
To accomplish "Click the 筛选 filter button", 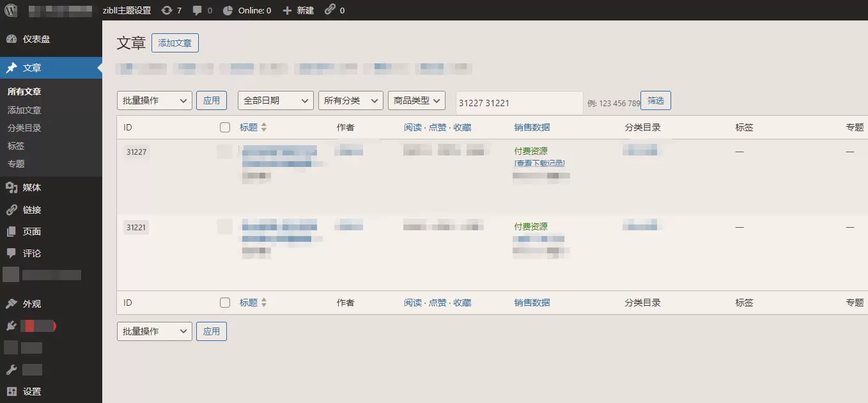I will [656, 100].
